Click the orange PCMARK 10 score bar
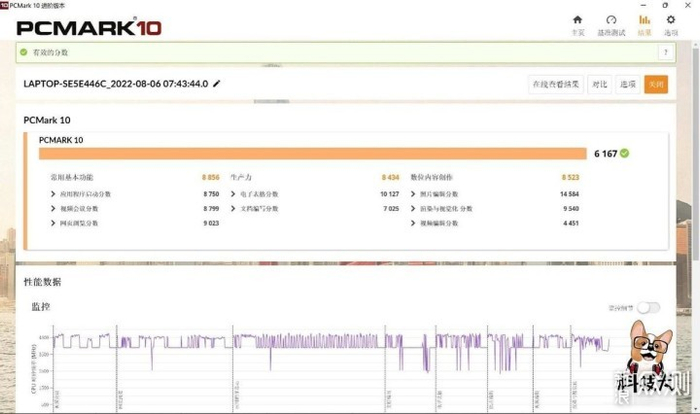 pyautogui.click(x=312, y=154)
